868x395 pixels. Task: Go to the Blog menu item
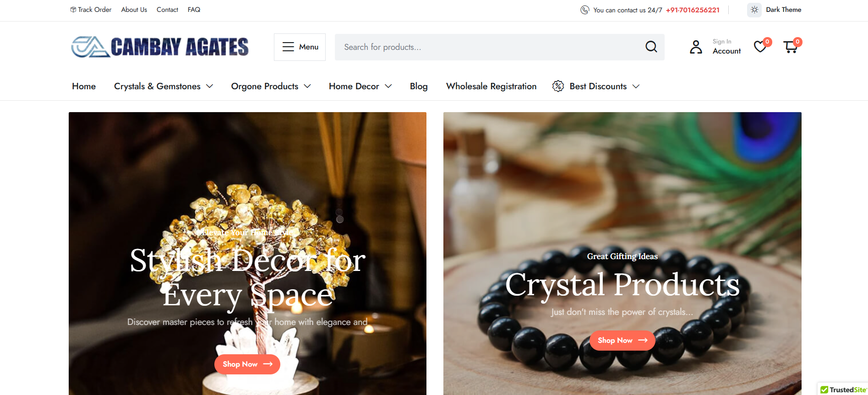tap(419, 86)
